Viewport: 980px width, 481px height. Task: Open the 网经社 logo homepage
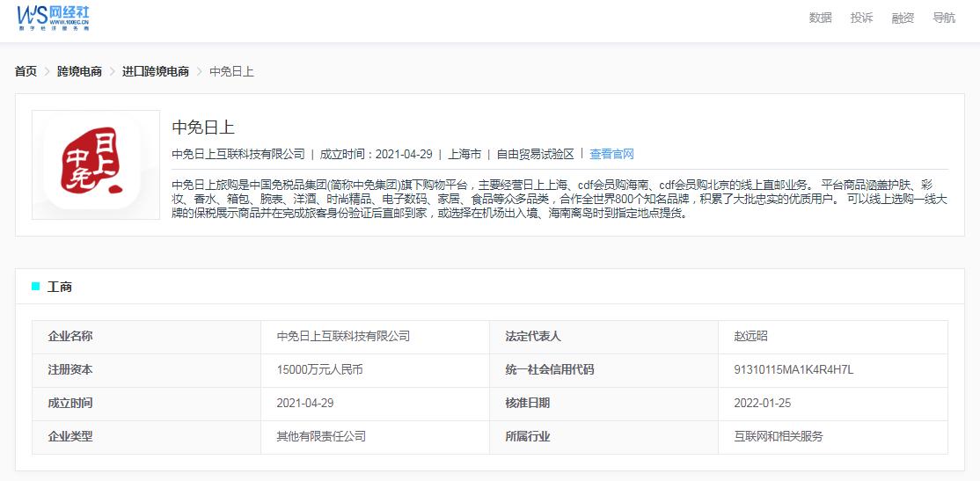tap(53, 18)
